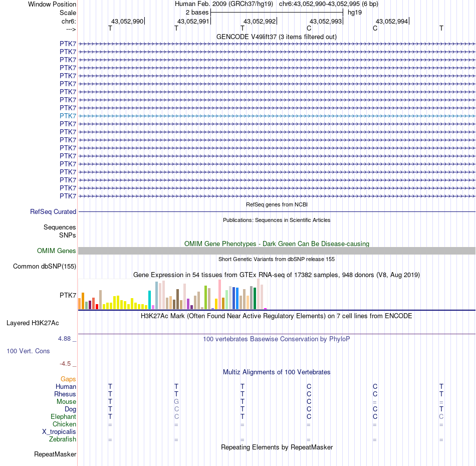Click coordinate marker 43,052,992
Image resolution: width=476 pixels, height=466 pixels.
point(260,21)
